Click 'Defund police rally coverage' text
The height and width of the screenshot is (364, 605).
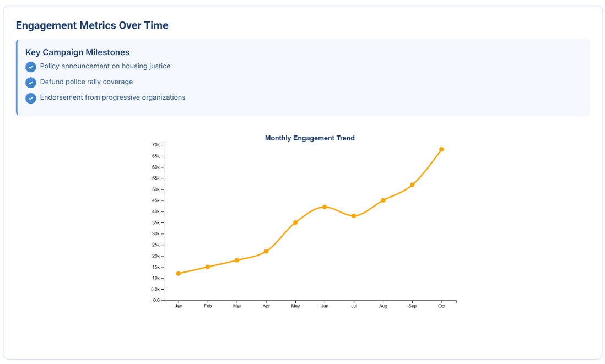[x=87, y=82]
